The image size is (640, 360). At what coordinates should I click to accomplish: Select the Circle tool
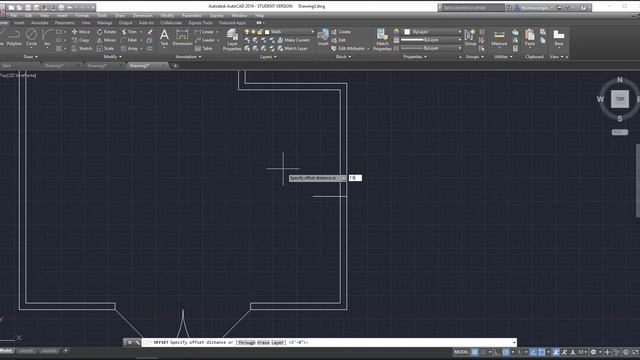(31, 38)
